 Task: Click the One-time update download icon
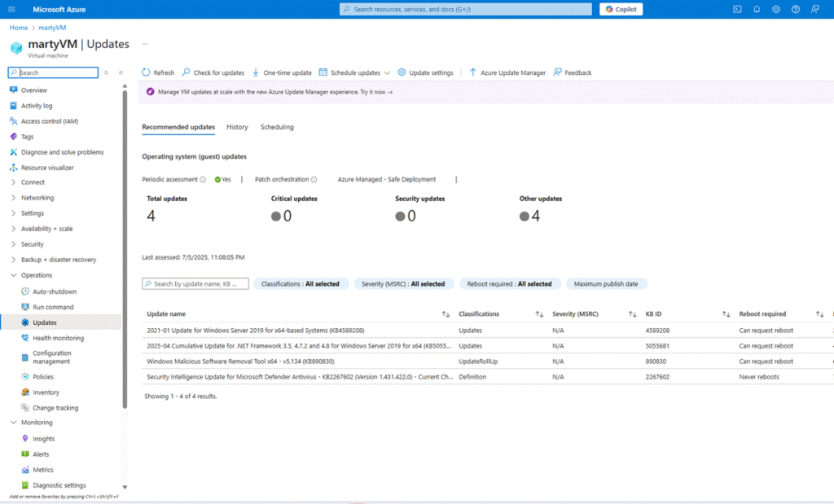(257, 72)
